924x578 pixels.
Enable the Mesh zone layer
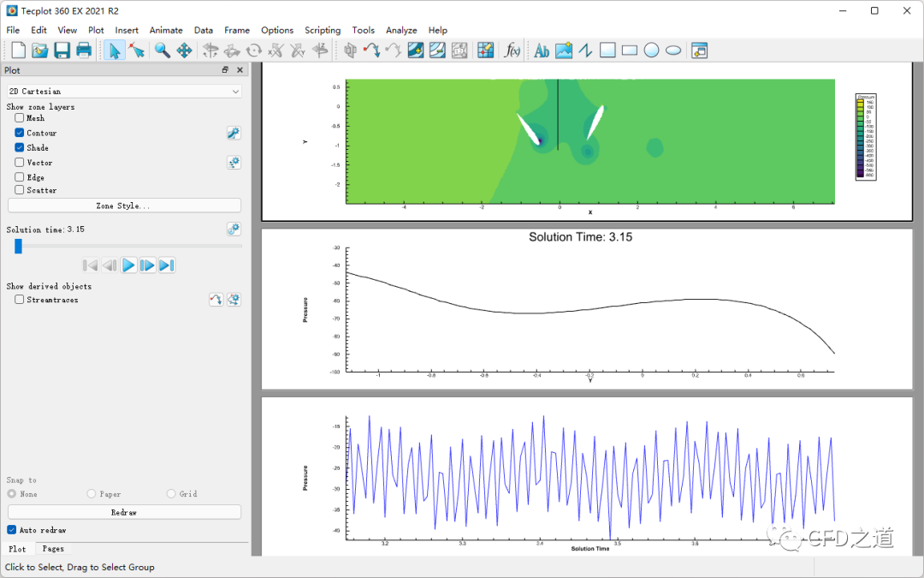coord(20,118)
